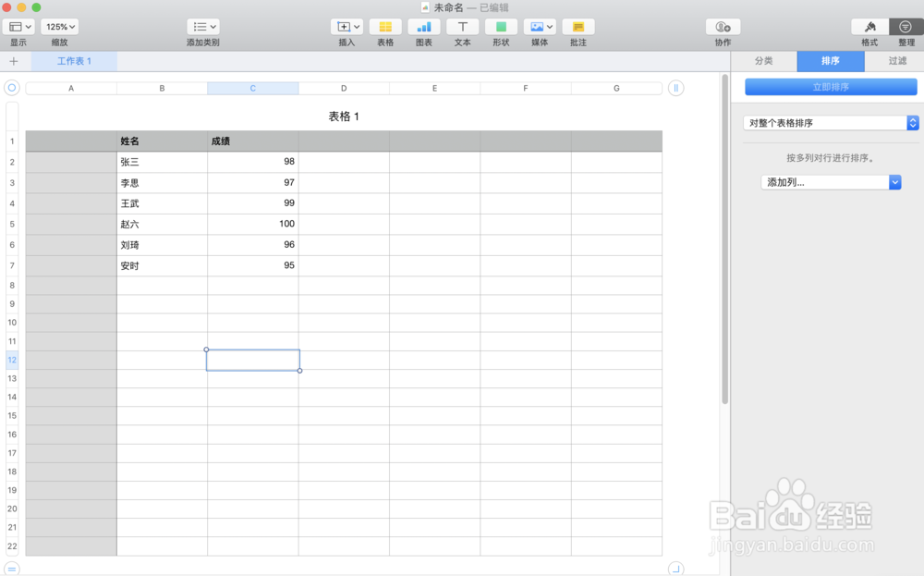Select row 12 header number
924x576 pixels.
[x=12, y=360]
